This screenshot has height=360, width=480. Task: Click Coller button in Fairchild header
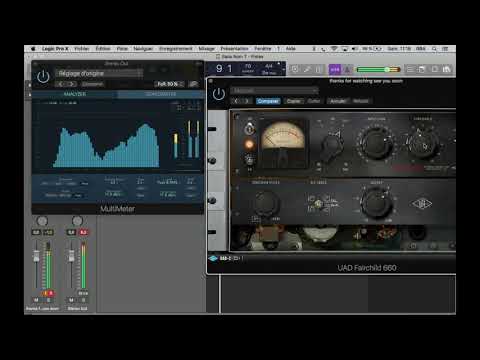point(314,101)
